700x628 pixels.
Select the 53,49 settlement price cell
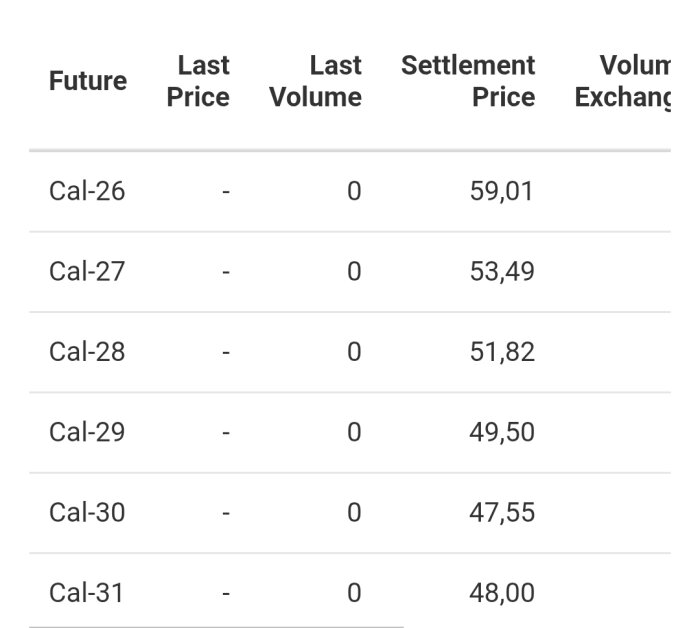tap(502, 271)
